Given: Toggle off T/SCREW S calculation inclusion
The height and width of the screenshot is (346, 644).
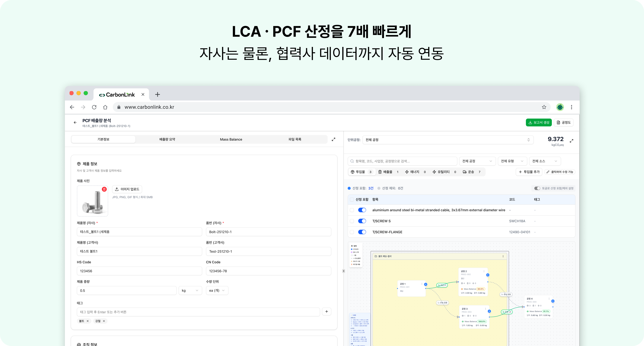Looking at the screenshot, I should 362,221.
